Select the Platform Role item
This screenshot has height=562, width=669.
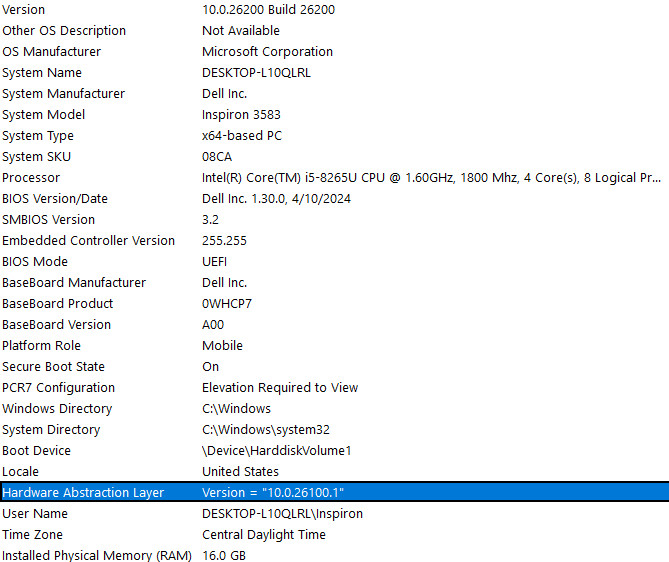click(41, 345)
